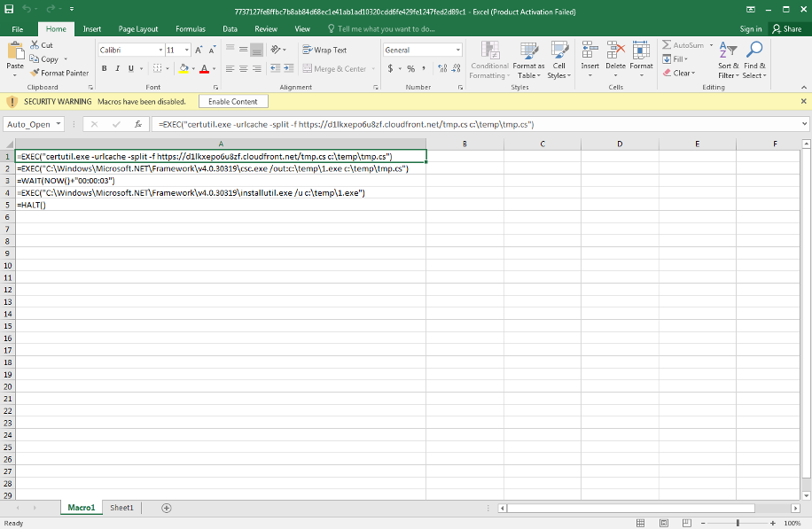
Task: Click the Insert Function fx icon
Action: tap(138, 124)
